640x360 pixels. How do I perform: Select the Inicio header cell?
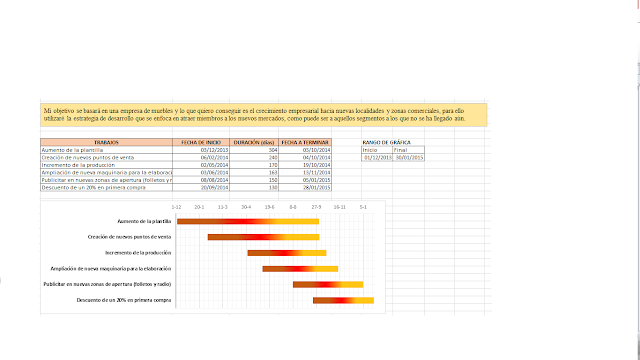[377, 150]
